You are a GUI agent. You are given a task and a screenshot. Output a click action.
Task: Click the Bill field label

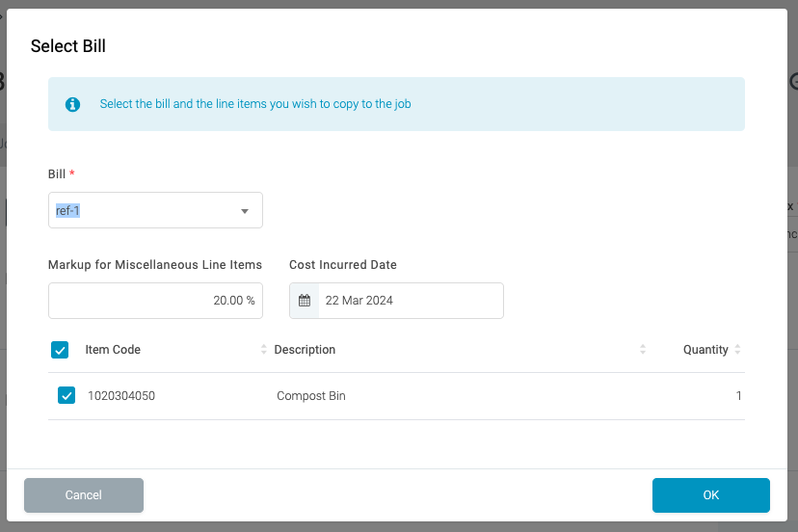(61, 174)
